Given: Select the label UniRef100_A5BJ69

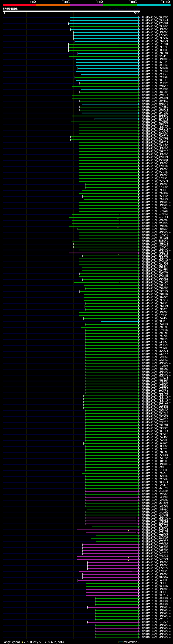Looking at the screenshot, I should coord(155,408).
